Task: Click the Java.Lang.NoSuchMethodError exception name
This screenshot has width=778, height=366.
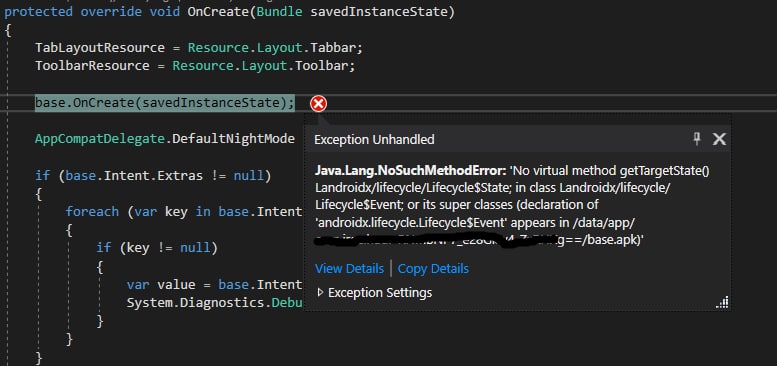Action: click(410, 171)
